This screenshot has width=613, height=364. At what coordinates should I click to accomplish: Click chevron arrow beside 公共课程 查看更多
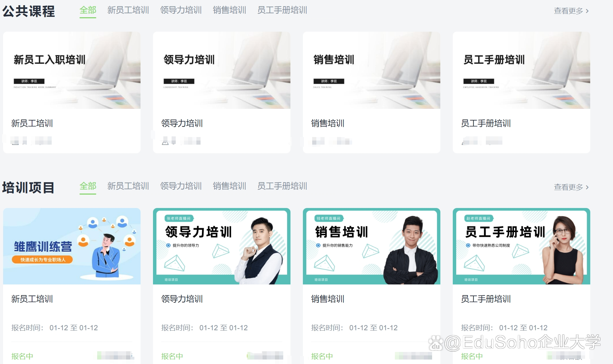587,11
